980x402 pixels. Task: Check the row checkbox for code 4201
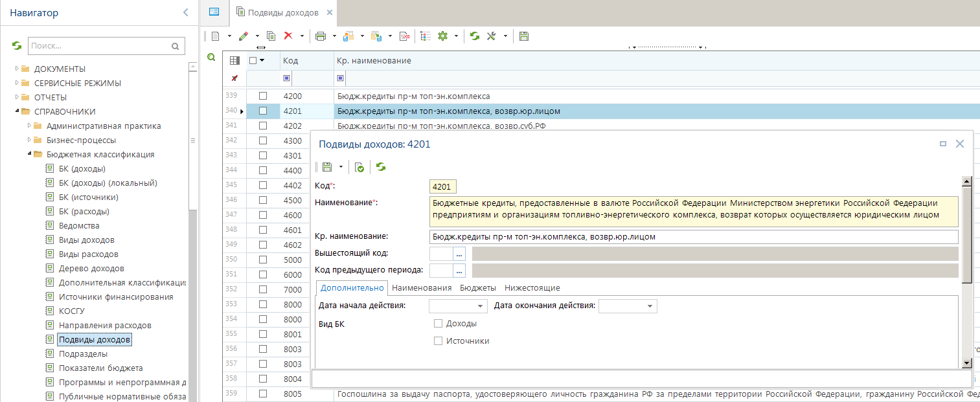click(x=263, y=111)
